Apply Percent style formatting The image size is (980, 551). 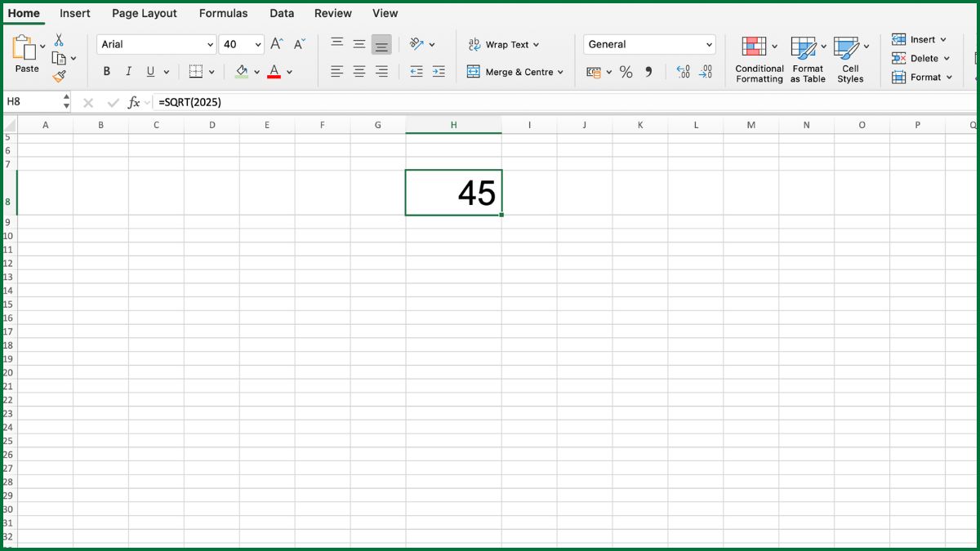click(626, 72)
